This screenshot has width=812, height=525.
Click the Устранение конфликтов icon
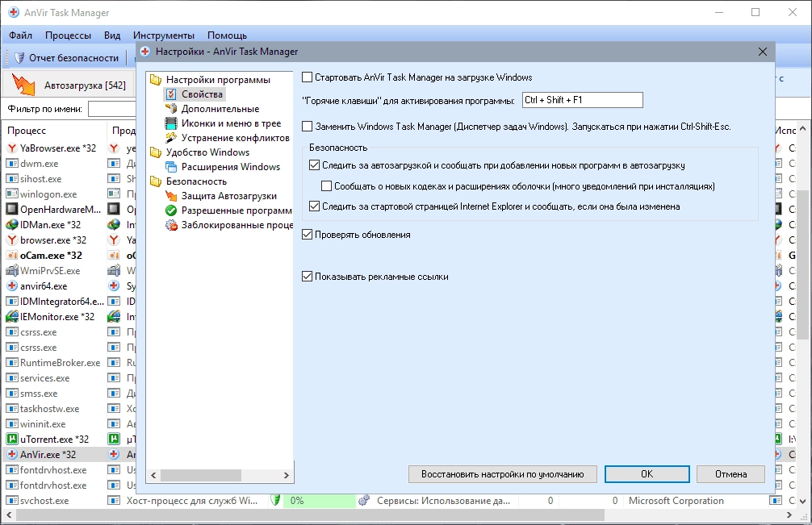tap(171, 138)
